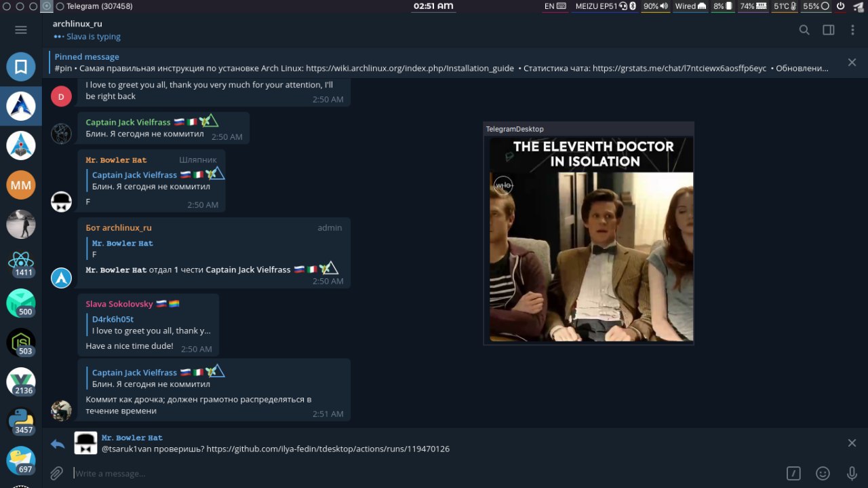Search in this chat with magnifier icon
The height and width of the screenshot is (488, 868).
click(804, 30)
